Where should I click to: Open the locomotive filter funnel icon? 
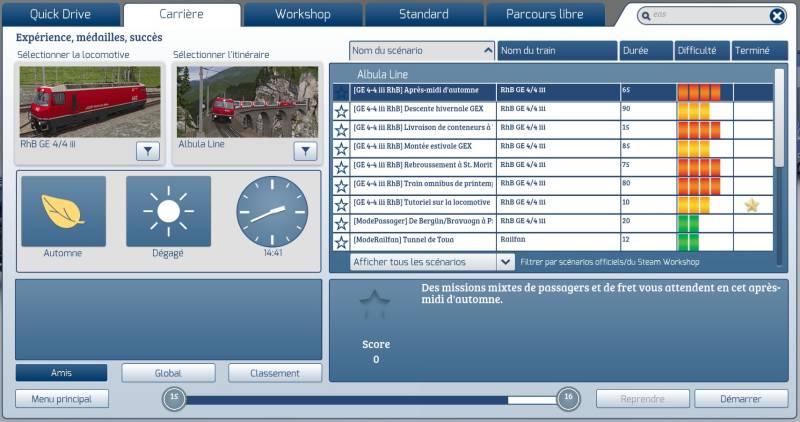coord(148,152)
